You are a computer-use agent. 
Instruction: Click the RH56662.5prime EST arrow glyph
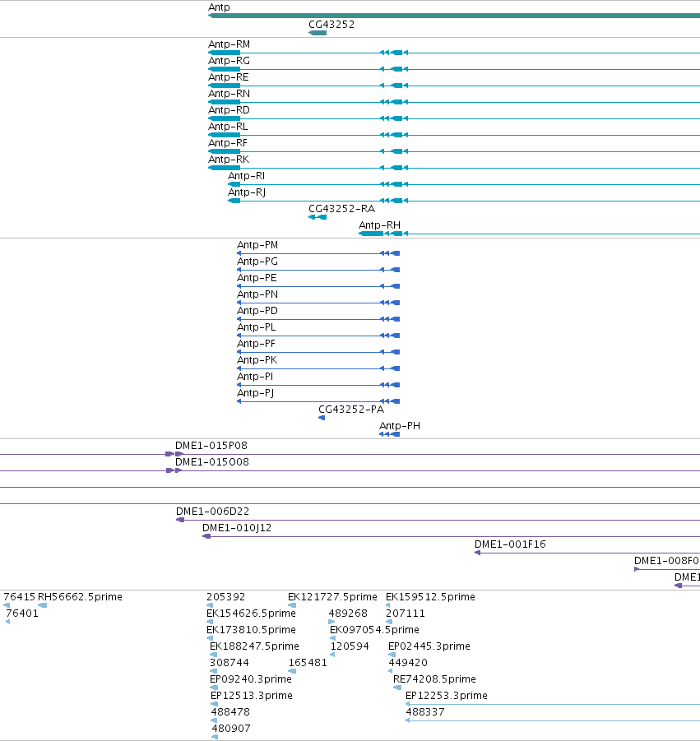click(x=43, y=605)
